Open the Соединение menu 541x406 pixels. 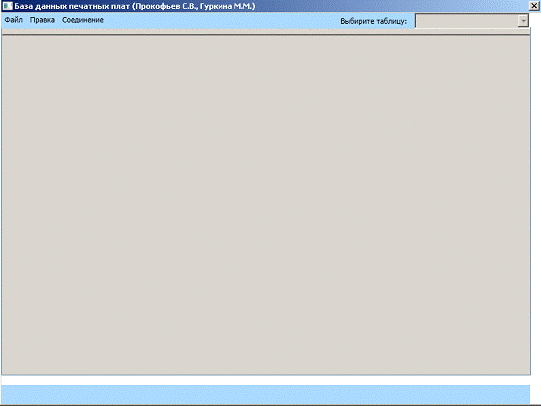[83, 20]
